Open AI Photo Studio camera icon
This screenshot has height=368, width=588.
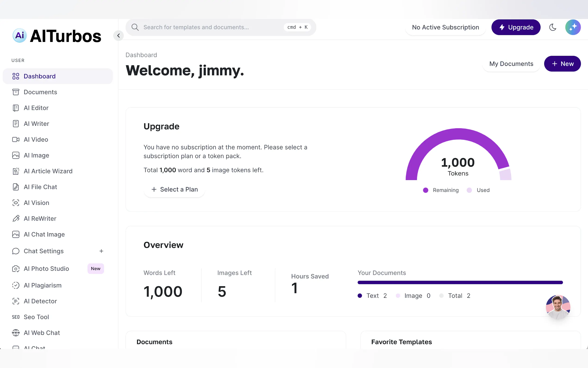click(x=16, y=269)
